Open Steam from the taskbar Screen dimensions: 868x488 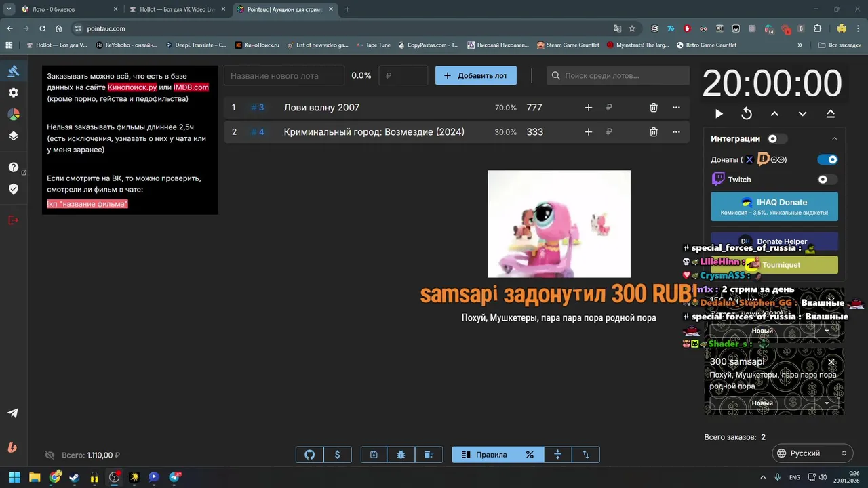(x=74, y=477)
